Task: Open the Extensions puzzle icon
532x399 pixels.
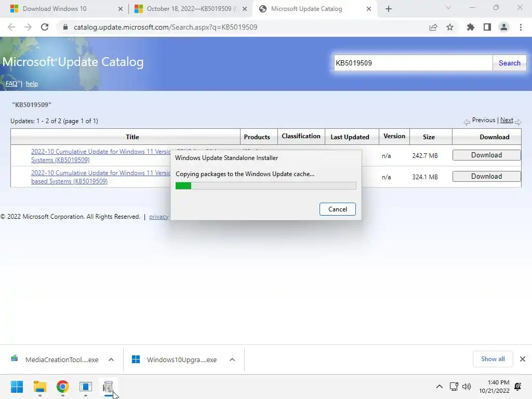Action: pos(470,27)
